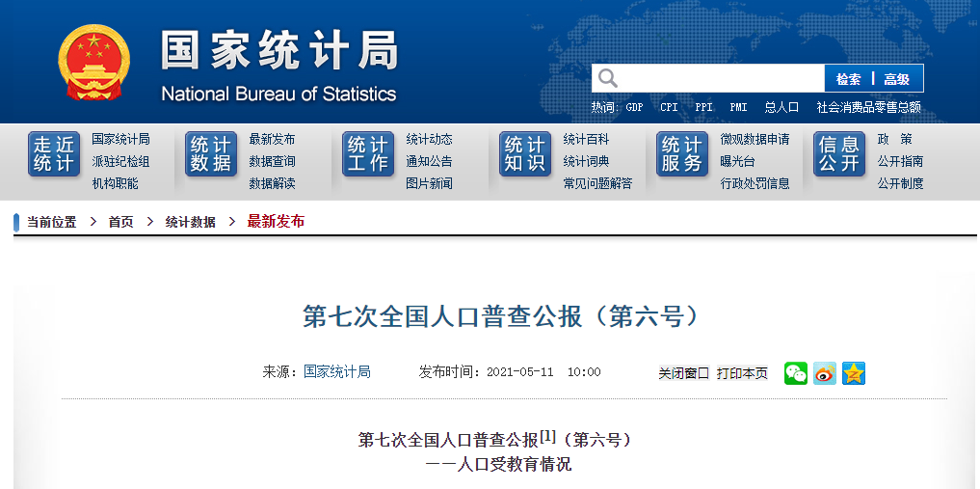Open the 统计服务 section tile
The height and width of the screenshot is (489, 980).
(682, 153)
